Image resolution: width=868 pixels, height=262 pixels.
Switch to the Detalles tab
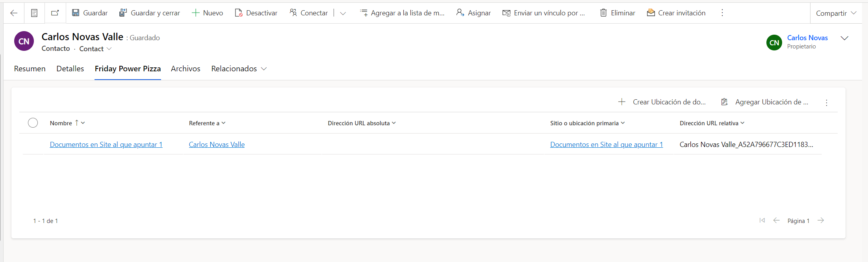point(70,69)
